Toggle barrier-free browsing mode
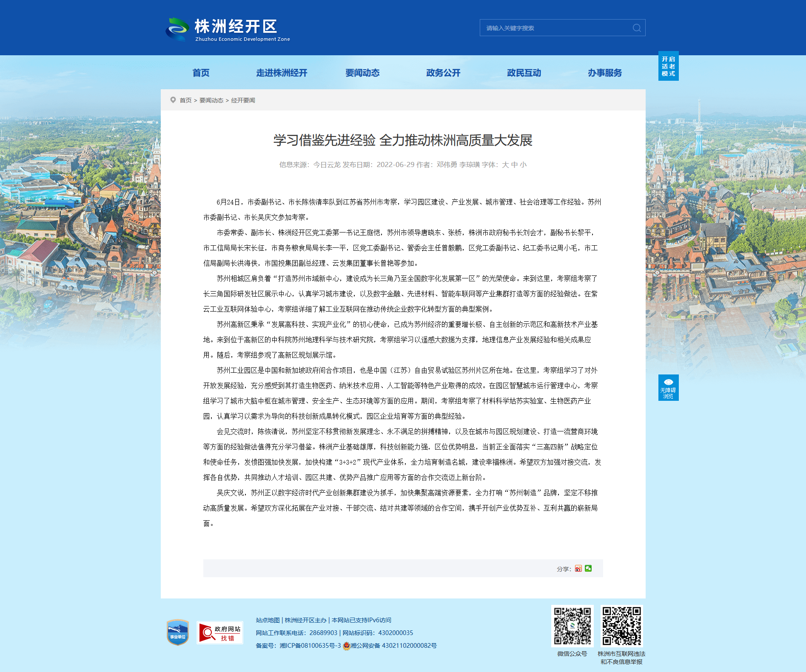Viewport: 806px width, 672px height. click(668, 387)
